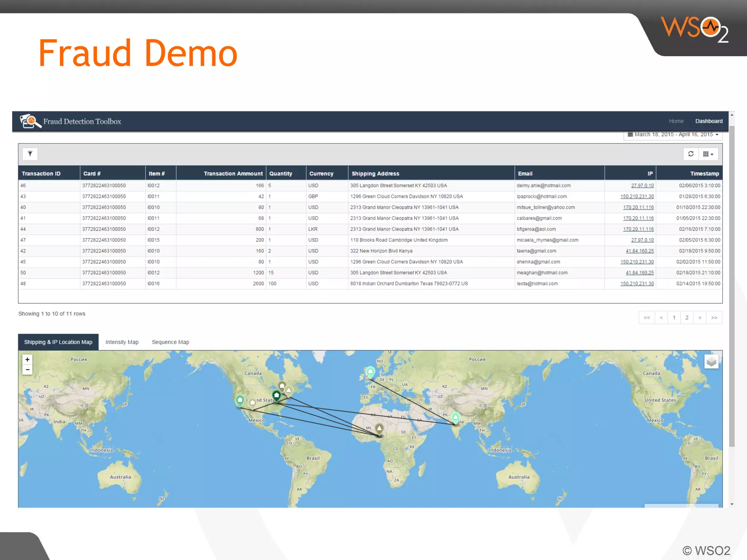
Task: Open the columns grid dropdown
Action: tap(708, 154)
